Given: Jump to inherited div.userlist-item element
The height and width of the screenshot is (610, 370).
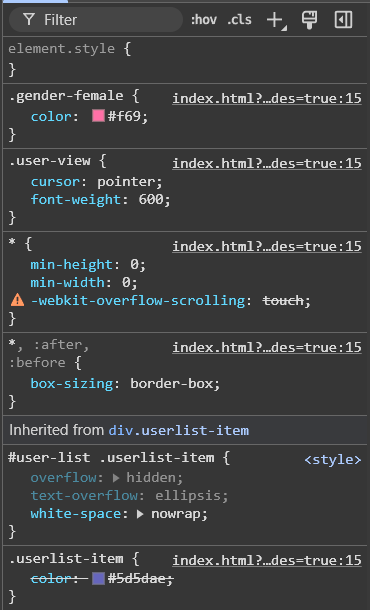Looking at the screenshot, I should (x=179, y=431).
